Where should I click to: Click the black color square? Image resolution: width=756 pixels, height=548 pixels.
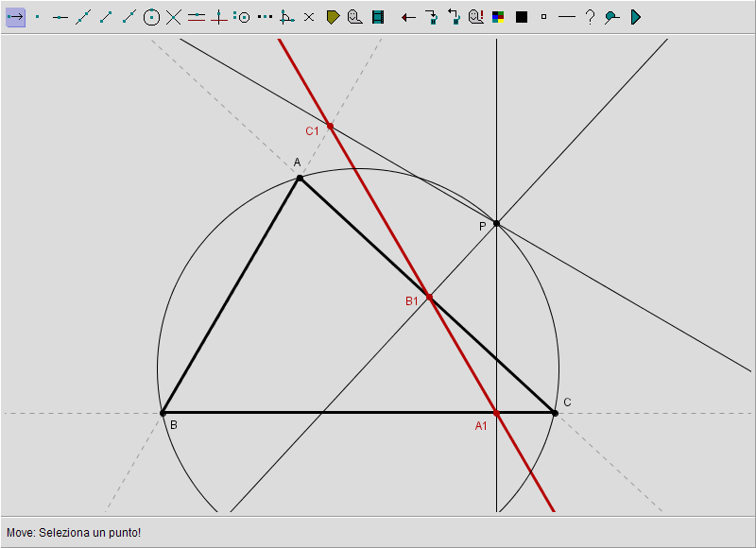[522, 17]
